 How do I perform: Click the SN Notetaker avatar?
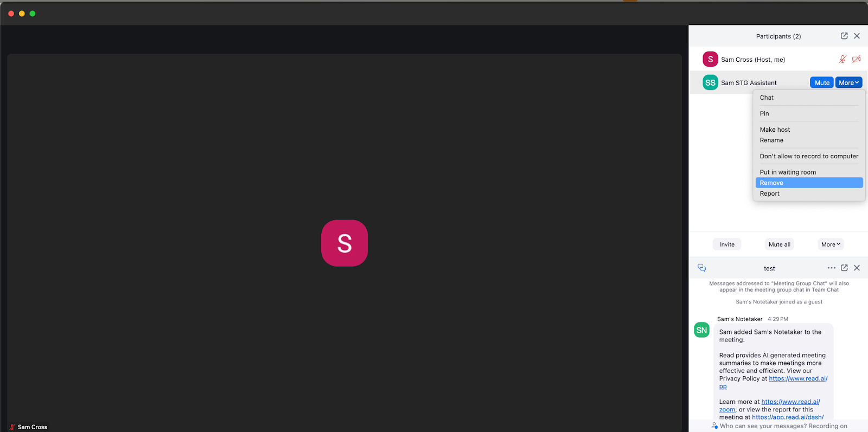(x=702, y=330)
